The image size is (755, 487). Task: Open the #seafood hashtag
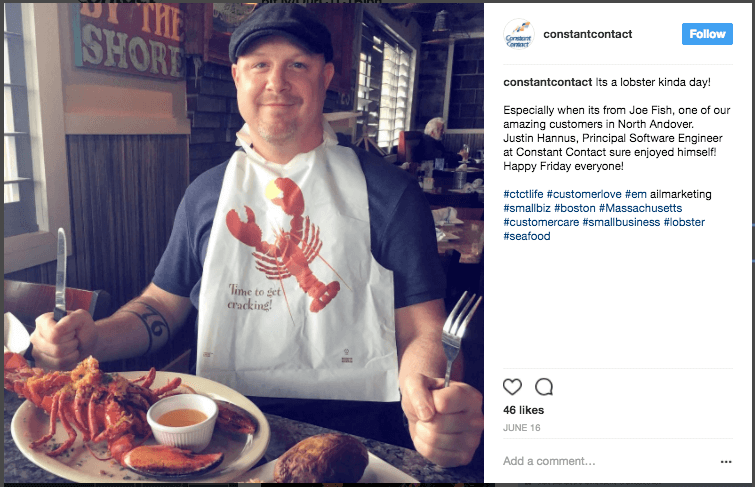tap(527, 236)
